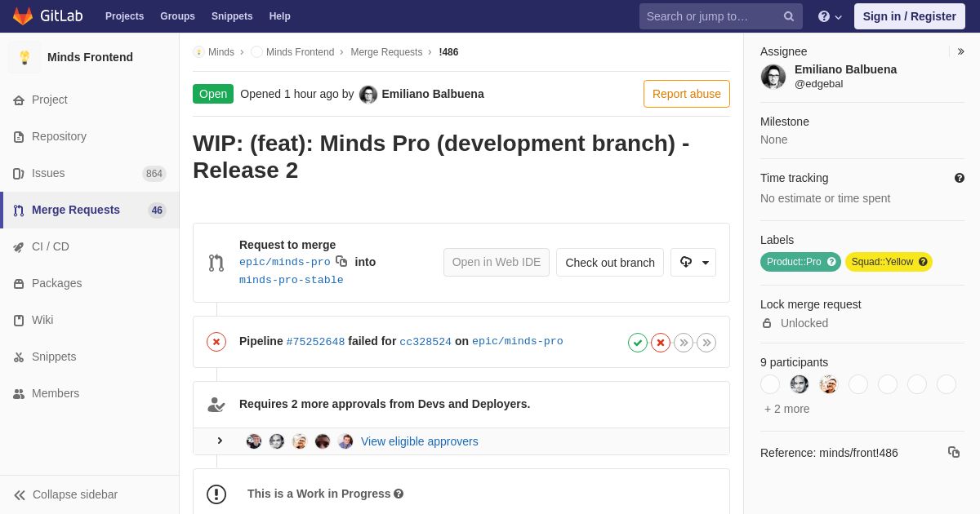The image size is (980, 514).
Task: Click Product::Pro label help icon
Action: (831, 262)
